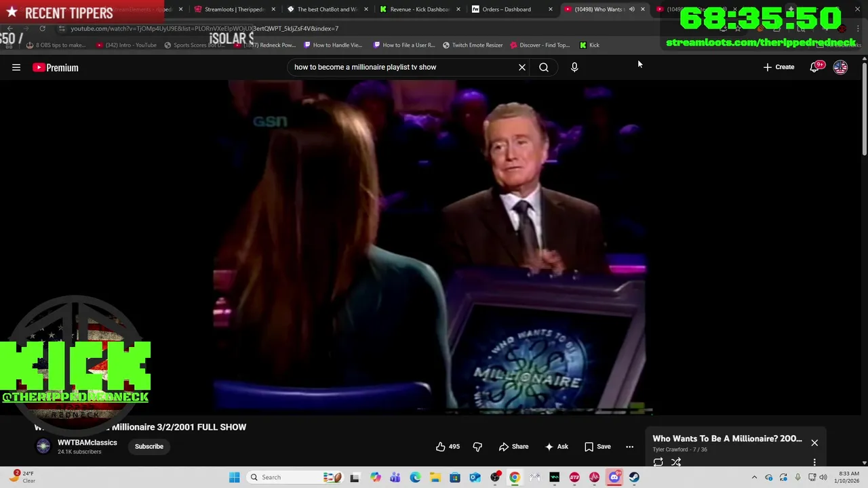The height and width of the screenshot is (488, 868).
Task: Open Outlook from the taskbar
Action: pos(475,477)
